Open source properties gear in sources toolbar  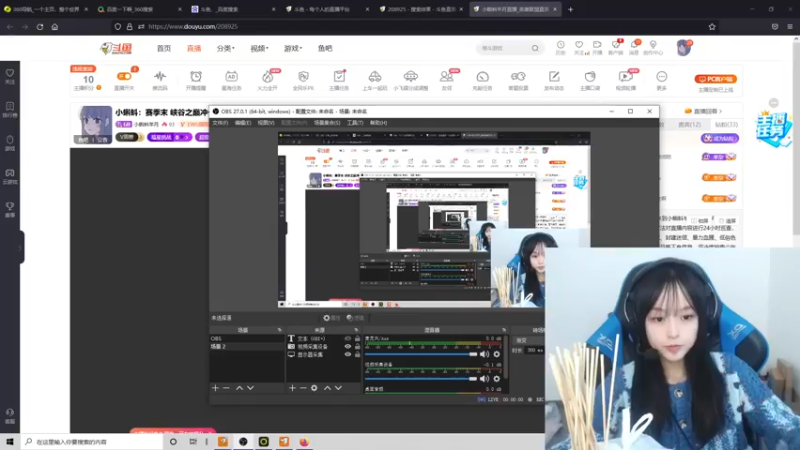[314, 388]
